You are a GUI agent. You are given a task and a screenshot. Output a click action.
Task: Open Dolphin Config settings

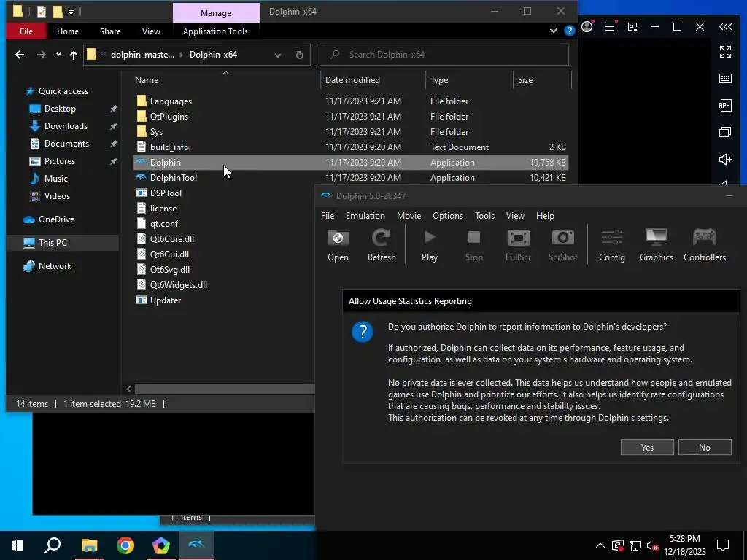612,245
